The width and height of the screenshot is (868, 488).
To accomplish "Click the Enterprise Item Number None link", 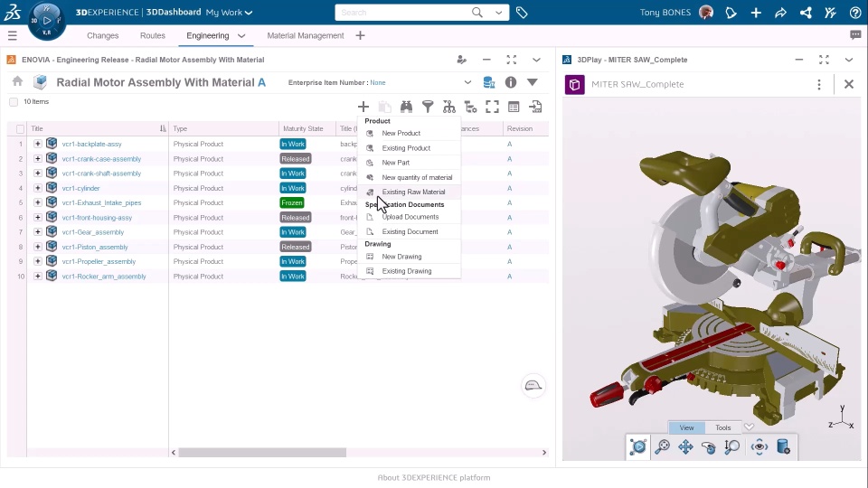I will 378,82.
